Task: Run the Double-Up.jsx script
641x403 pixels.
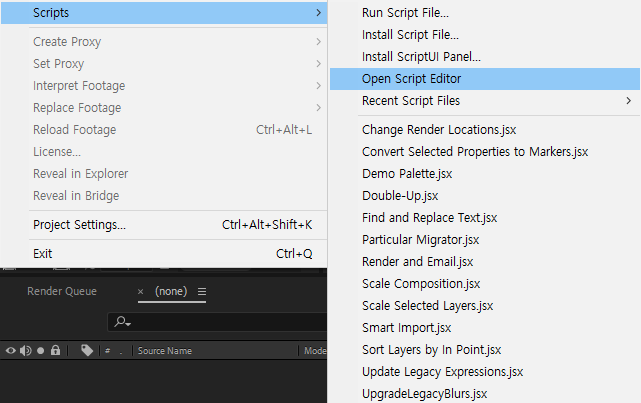Action: pyautogui.click(x=485, y=196)
